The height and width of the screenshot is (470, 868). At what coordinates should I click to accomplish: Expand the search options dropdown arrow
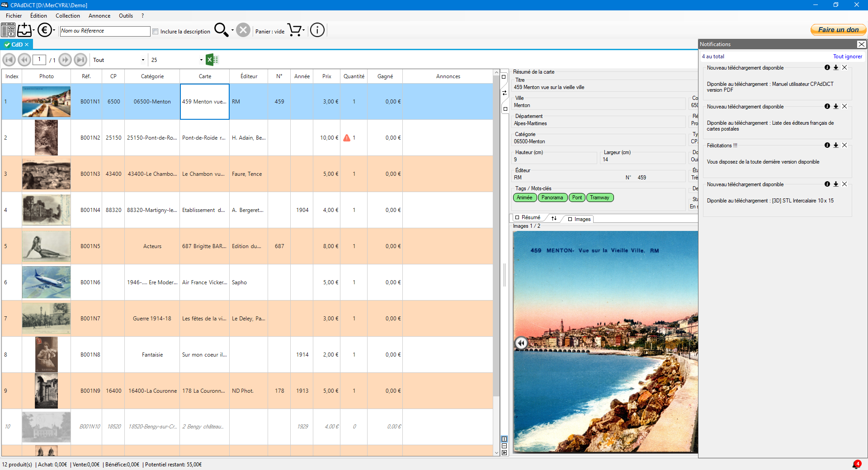point(232,31)
